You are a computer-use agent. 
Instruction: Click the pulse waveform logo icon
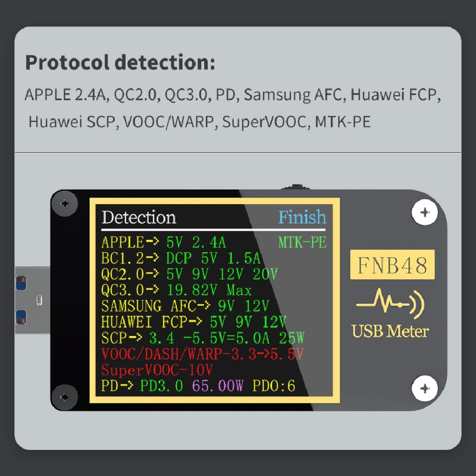click(390, 304)
